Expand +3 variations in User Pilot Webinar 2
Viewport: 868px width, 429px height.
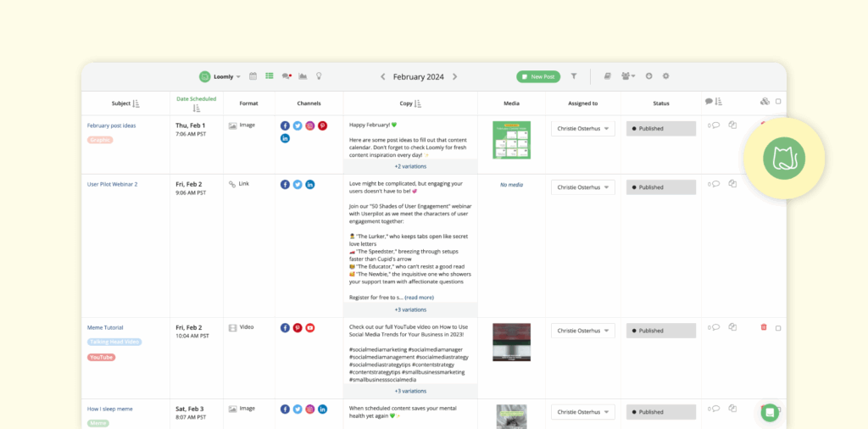pyautogui.click(x=410, y=309)
